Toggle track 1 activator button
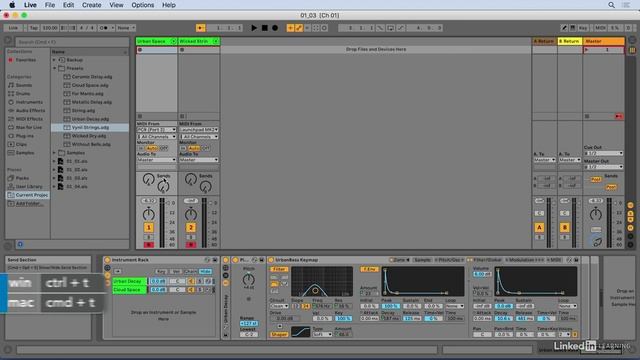 149,227
